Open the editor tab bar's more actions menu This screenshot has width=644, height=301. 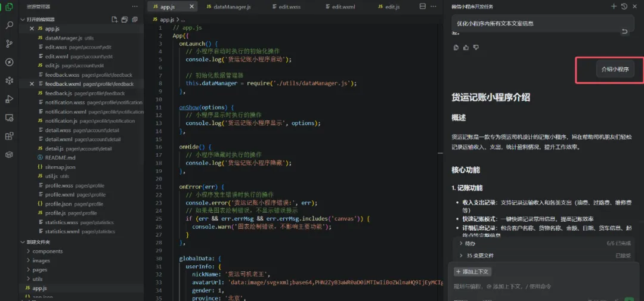[434, 7]
